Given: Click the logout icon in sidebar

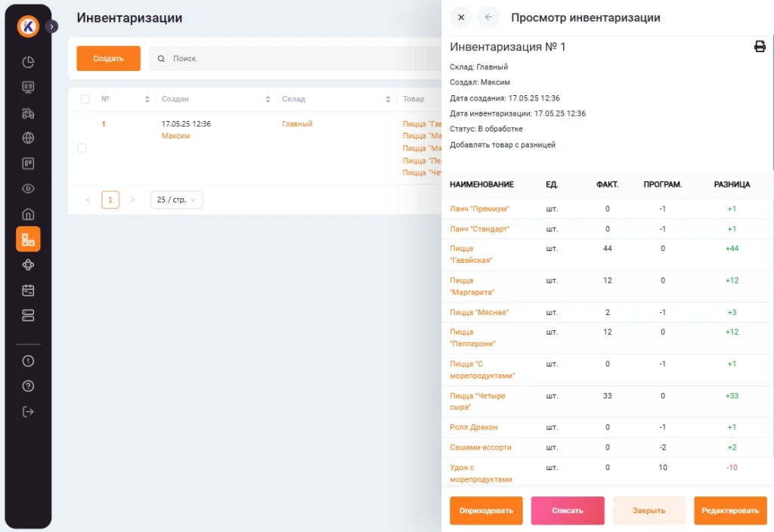Looking at the screenshot, I should [x=28, y=412].
